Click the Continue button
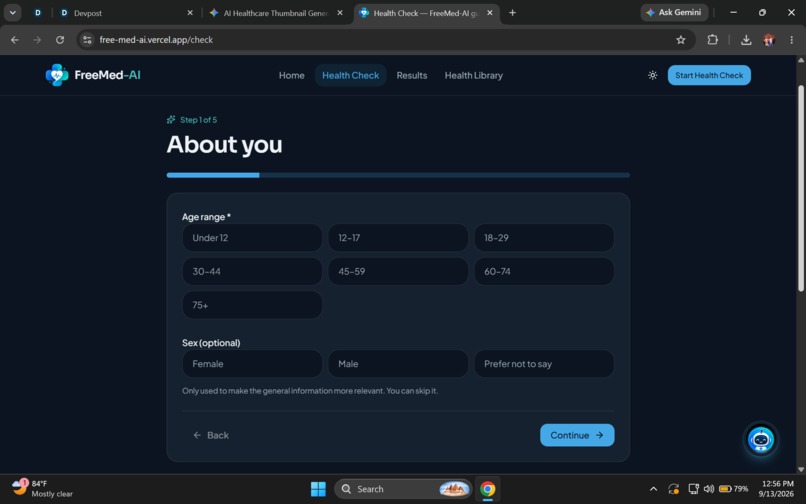The image size is (806, 504). point(577,435)
